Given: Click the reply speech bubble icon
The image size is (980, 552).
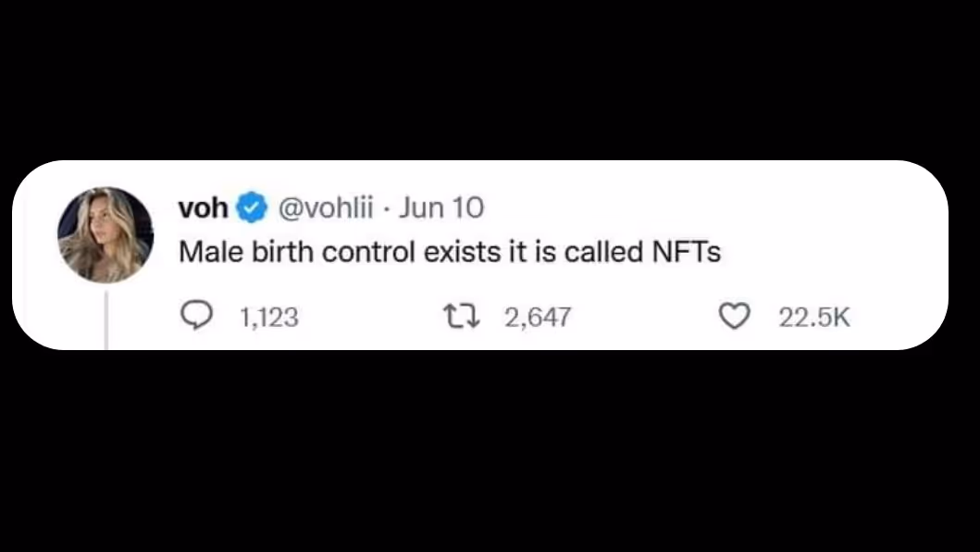Looking at the screenshot, I should [195, 318].
